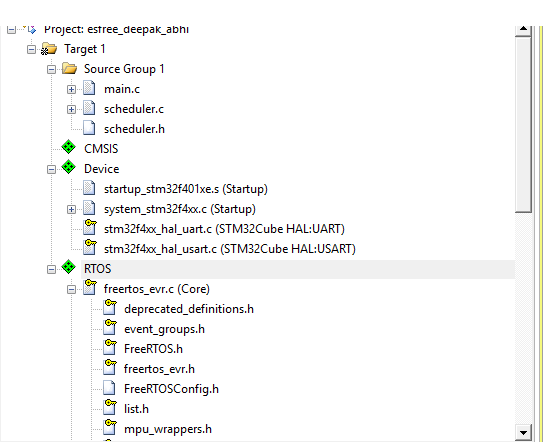Viewport: 543px width, 442px height.
Task: Click the vertical scrollbar thumb
Action: (x=523, y=125)
